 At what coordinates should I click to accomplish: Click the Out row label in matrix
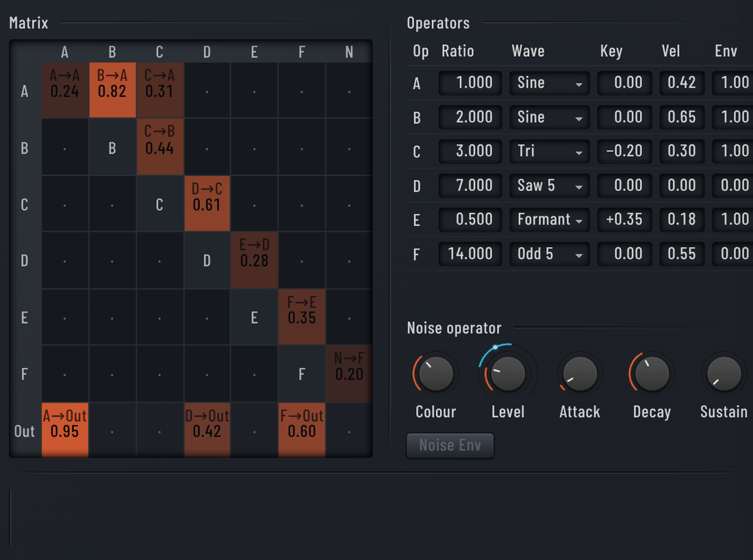pyautogui.click(x=25, y=431)
